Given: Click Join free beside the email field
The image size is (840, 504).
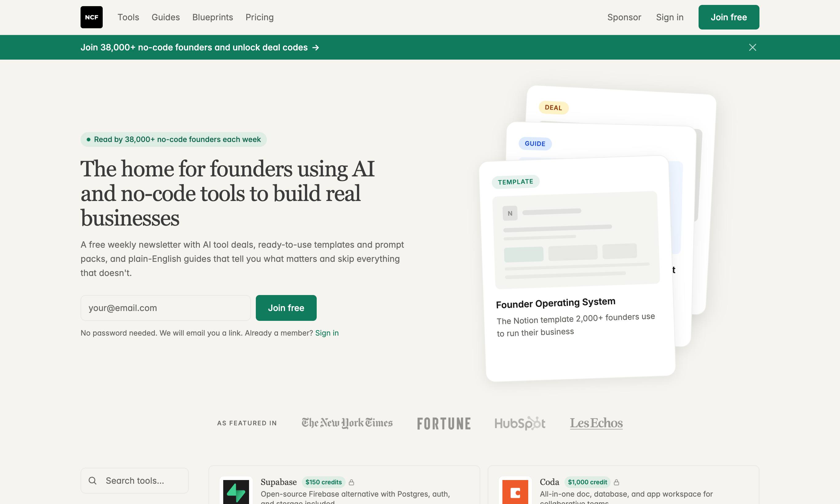Looking at the screenshot, I should click(x=286, y=308).
